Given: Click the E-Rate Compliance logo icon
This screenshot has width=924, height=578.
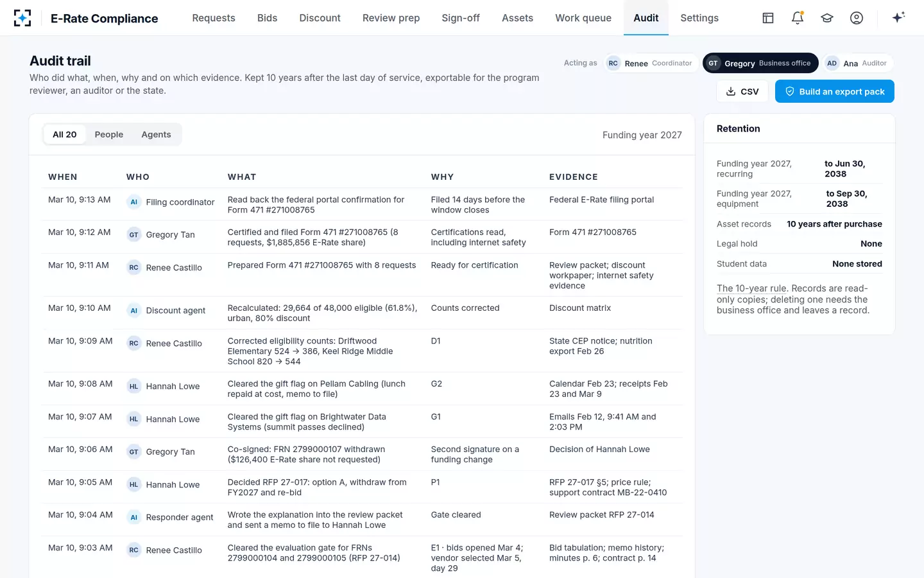Looking at the screenshot, I should [x=22, y=18].
